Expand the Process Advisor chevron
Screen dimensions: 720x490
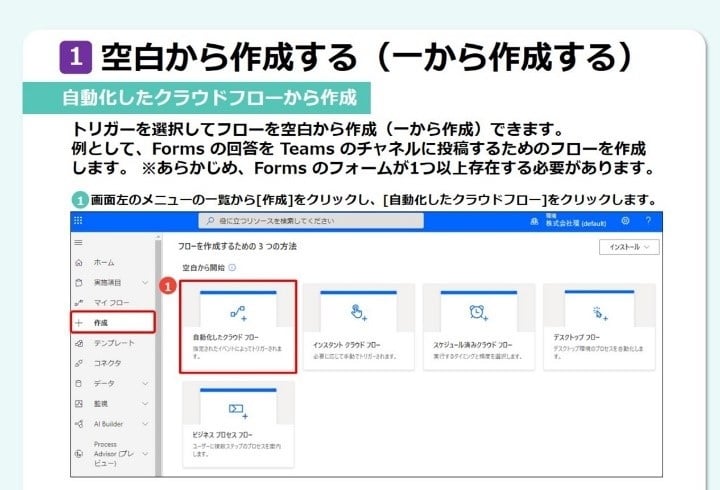tap(145, 454)
